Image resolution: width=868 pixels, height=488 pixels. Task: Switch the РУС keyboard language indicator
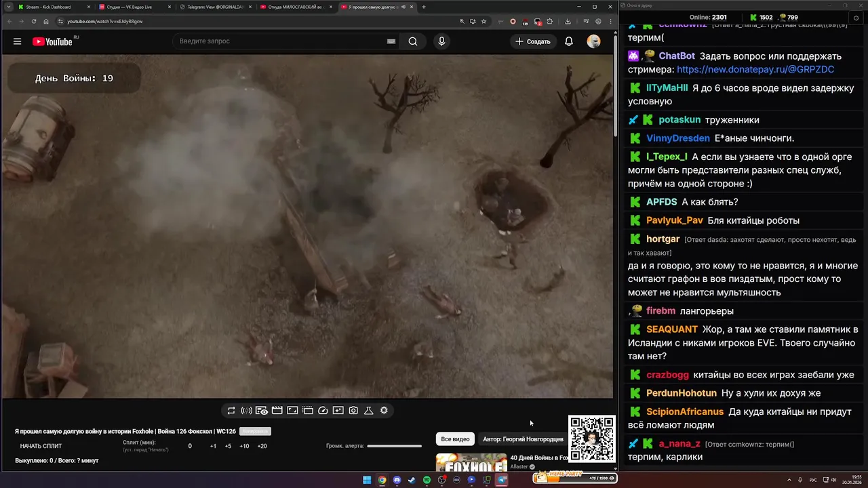[x=813, y=480]
